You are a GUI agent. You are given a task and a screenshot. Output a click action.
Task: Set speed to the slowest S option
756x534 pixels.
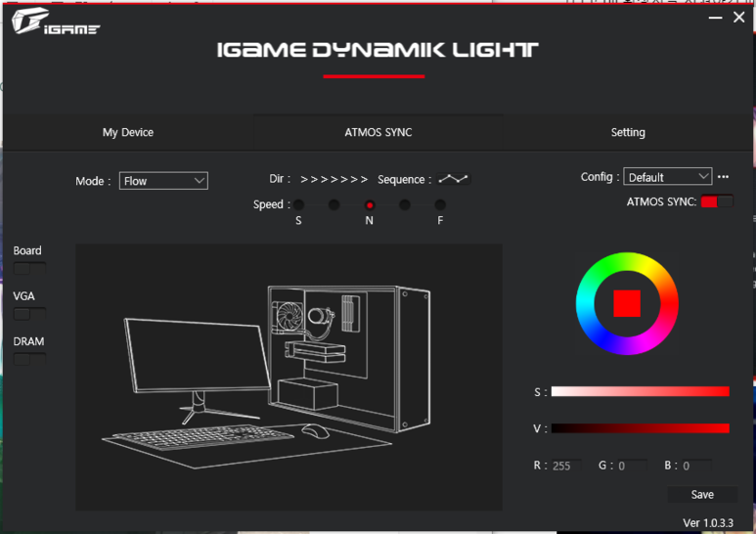pyautogui.click(x=299, y=205)
